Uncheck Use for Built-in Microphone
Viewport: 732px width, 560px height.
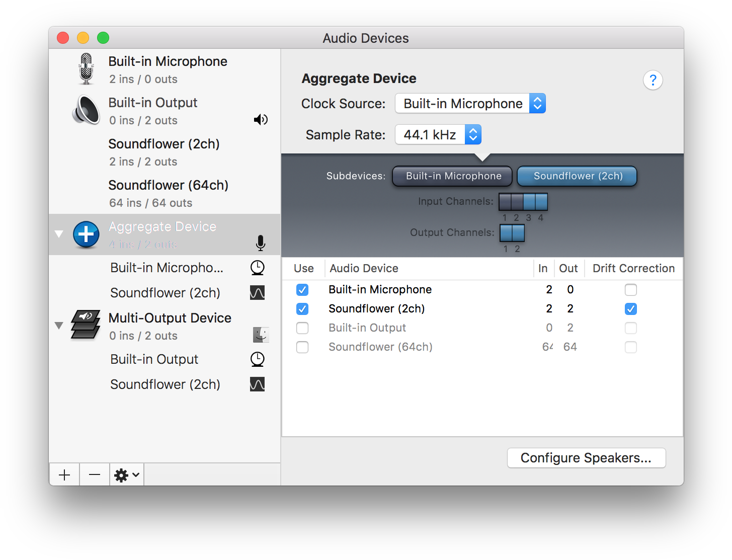coord(302,290)
